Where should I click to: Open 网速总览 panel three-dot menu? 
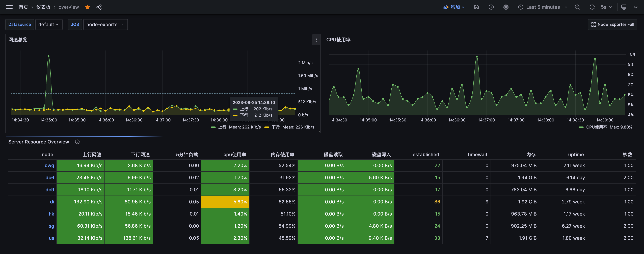316,40
